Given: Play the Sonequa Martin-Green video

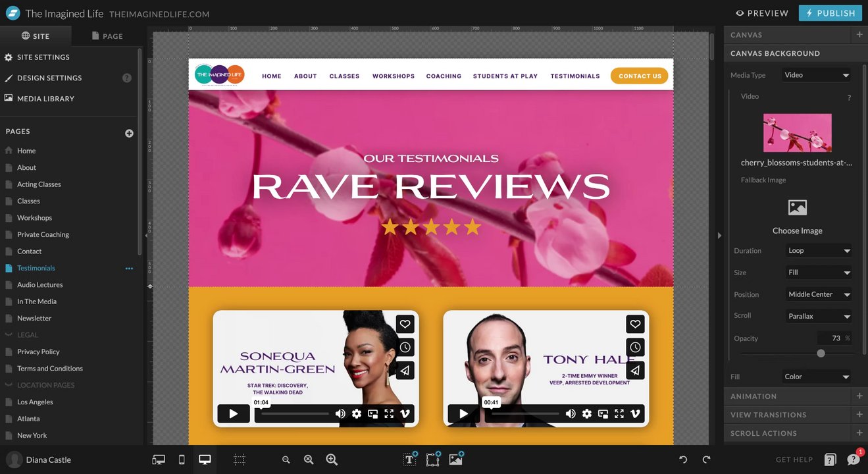Looking at the screenshot, I should [x=234, y=413].
